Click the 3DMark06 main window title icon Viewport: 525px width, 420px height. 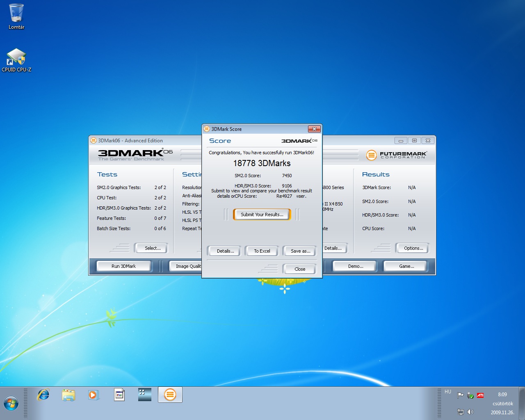coord(94,140)
